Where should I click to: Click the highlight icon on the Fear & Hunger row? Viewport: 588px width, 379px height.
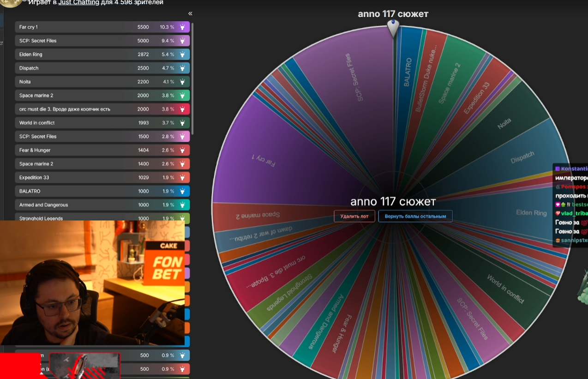(182, 150)
